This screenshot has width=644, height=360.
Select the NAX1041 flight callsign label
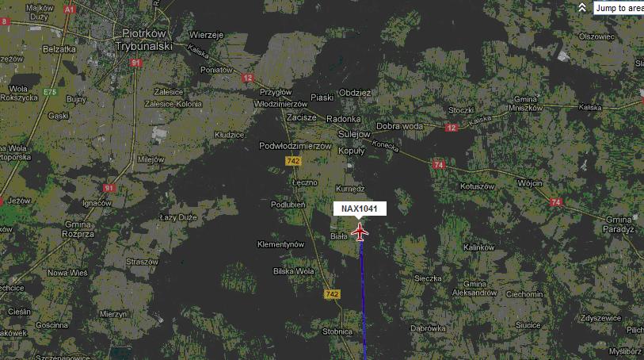[360, 209]
